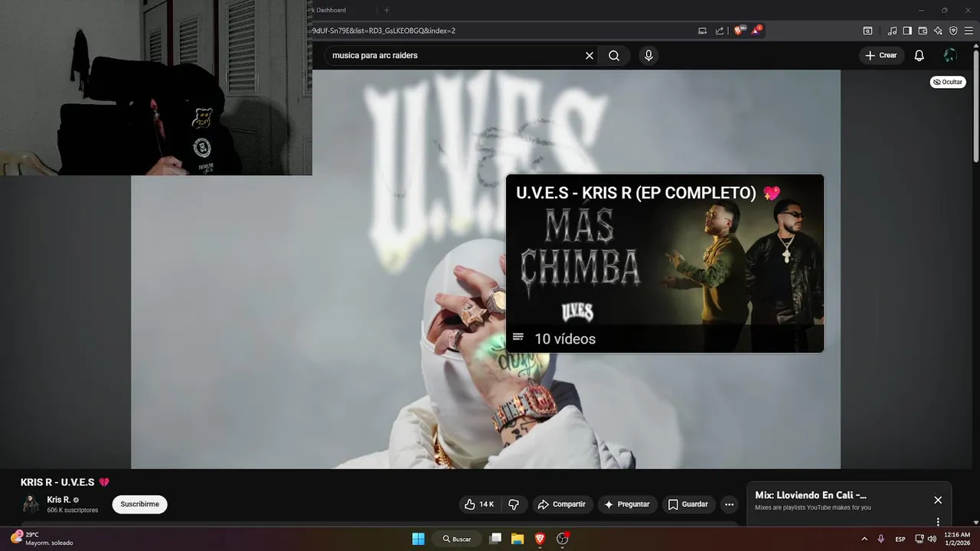Subscribe with the Suscribirme button
The height and width of the screenshot is (551, 980).
pyautogui.click(x=140, y=504)
